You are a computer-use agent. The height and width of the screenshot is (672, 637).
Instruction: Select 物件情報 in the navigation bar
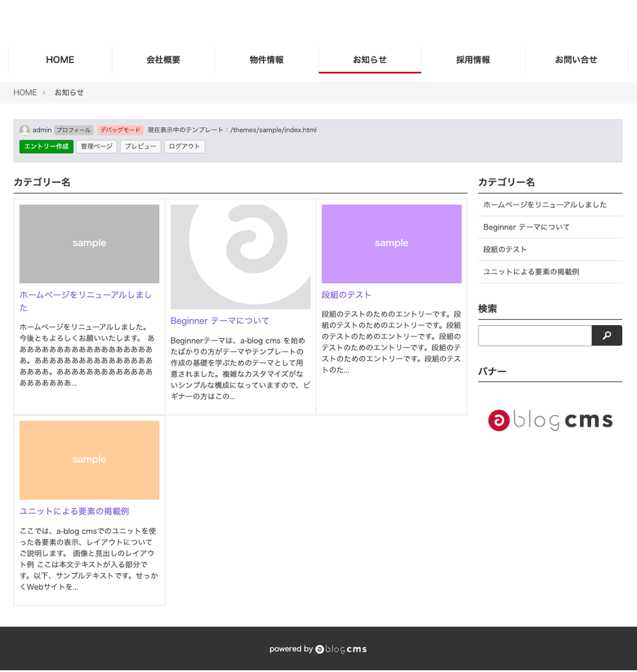tap(267, 60)
